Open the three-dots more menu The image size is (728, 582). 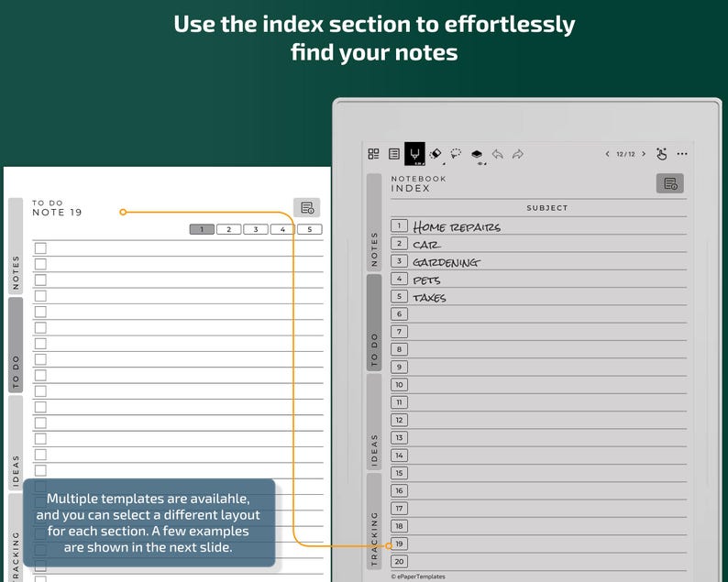click(x=682, y=154)
